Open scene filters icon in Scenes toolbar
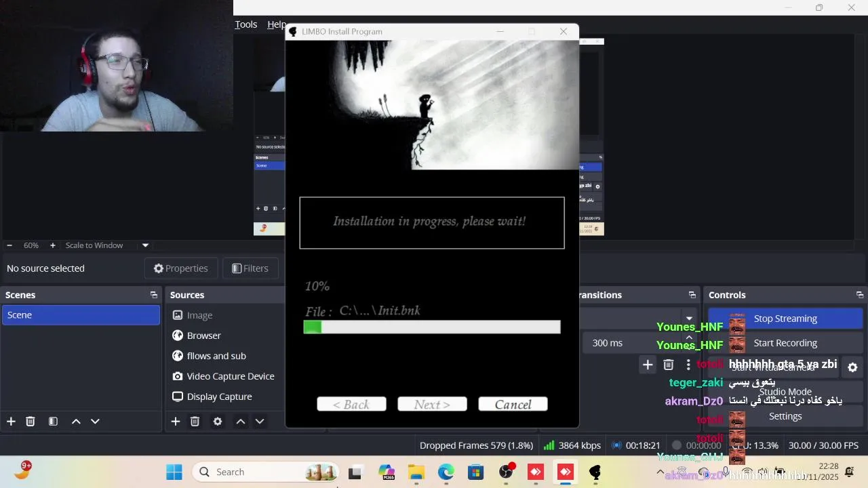 53,422
